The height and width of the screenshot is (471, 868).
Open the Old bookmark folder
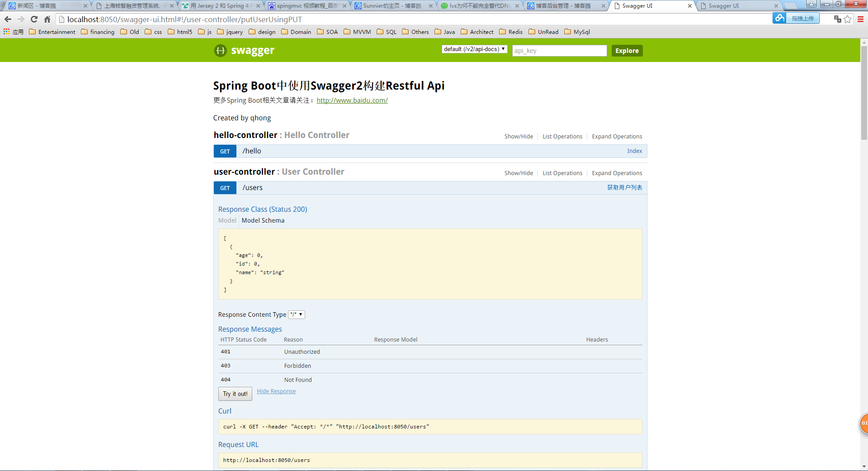pos(130,32)
